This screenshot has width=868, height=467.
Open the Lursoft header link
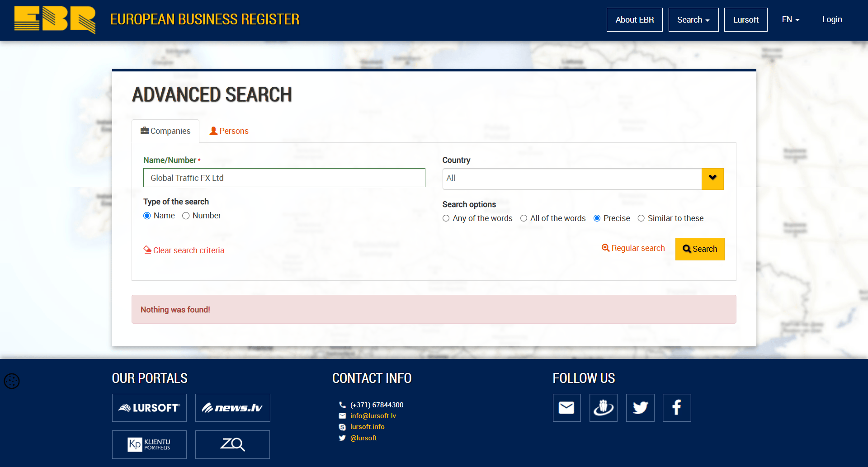pos(746,20)
